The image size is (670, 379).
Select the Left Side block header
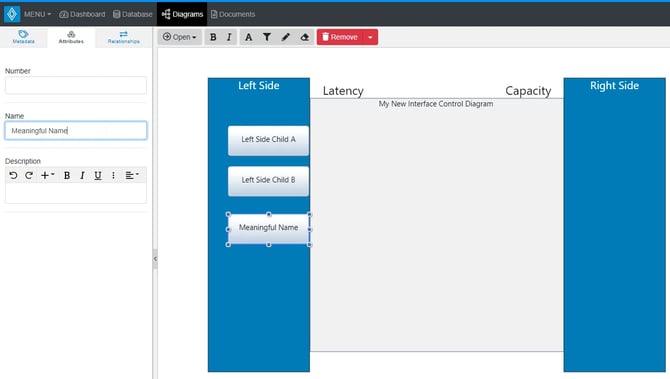click(x=259, y=85)
